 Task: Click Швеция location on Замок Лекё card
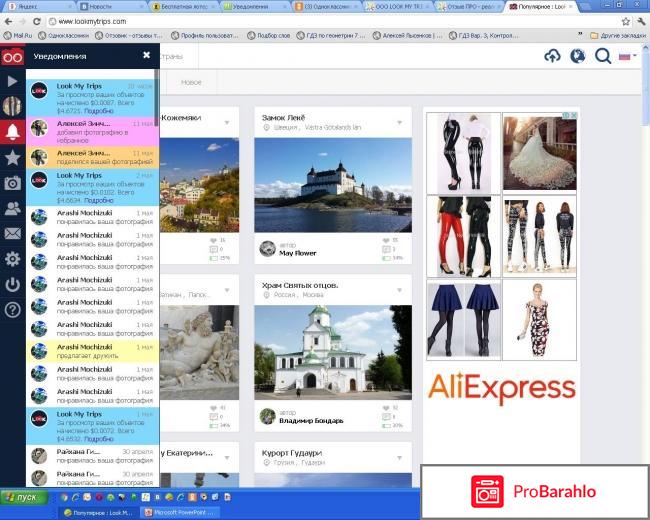tap(285, 127)
